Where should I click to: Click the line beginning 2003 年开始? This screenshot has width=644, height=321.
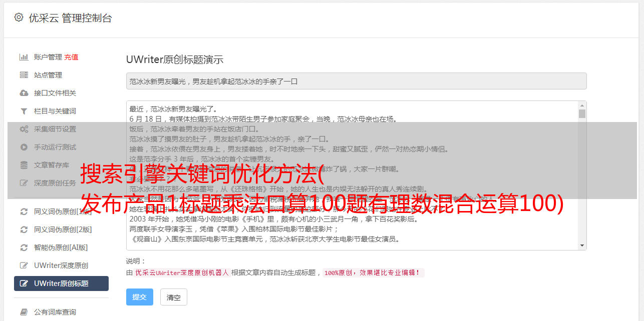274,219
